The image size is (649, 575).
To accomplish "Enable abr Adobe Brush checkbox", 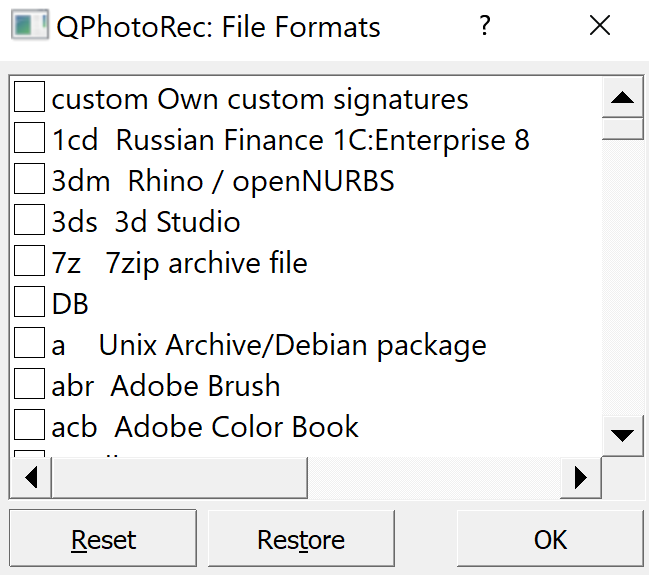I will 29,385.
